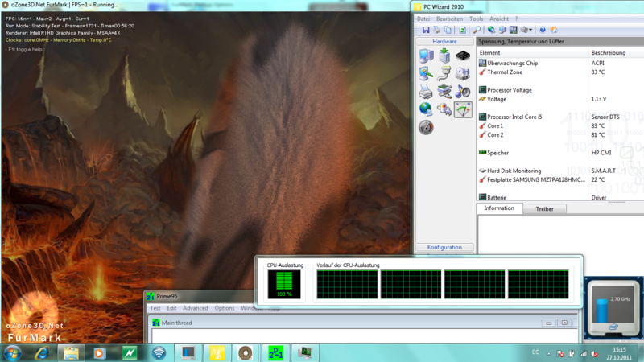Screen dimensions: 644x362
Task: Switch to Prime95 taskbar button
Action: (x=275, y=353)
